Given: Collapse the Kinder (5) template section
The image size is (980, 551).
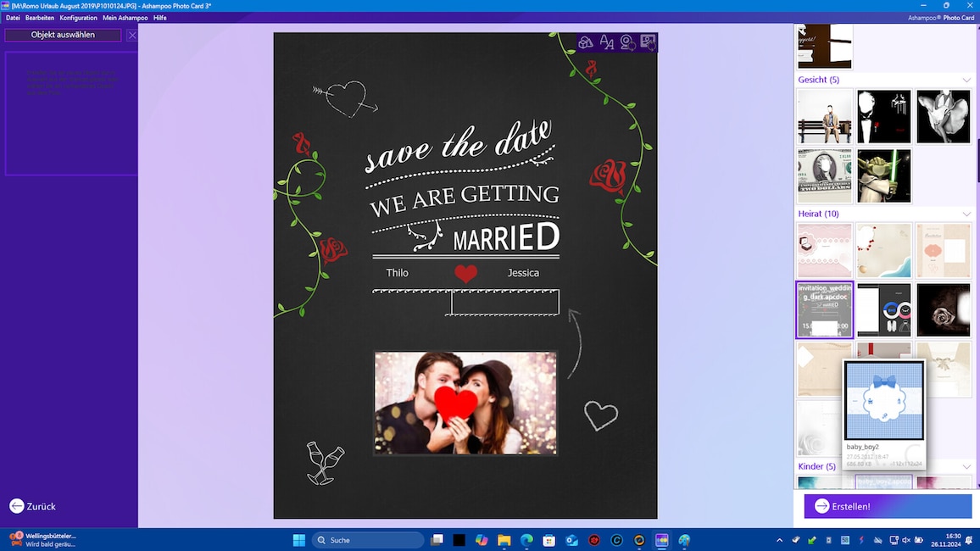Looking at the screenshot, I should 966,467.
